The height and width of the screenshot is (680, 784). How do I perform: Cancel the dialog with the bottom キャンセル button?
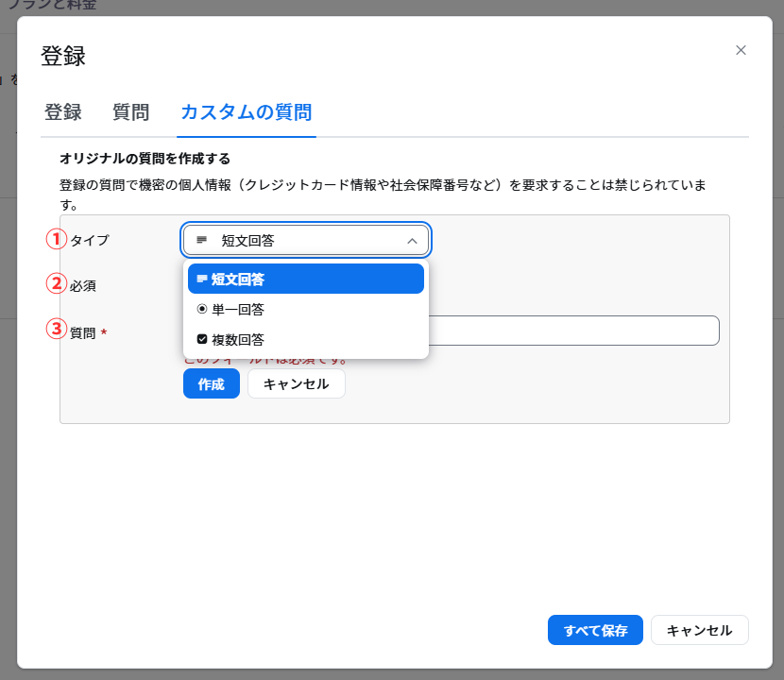pyautogui.click(x=699, y=630)
